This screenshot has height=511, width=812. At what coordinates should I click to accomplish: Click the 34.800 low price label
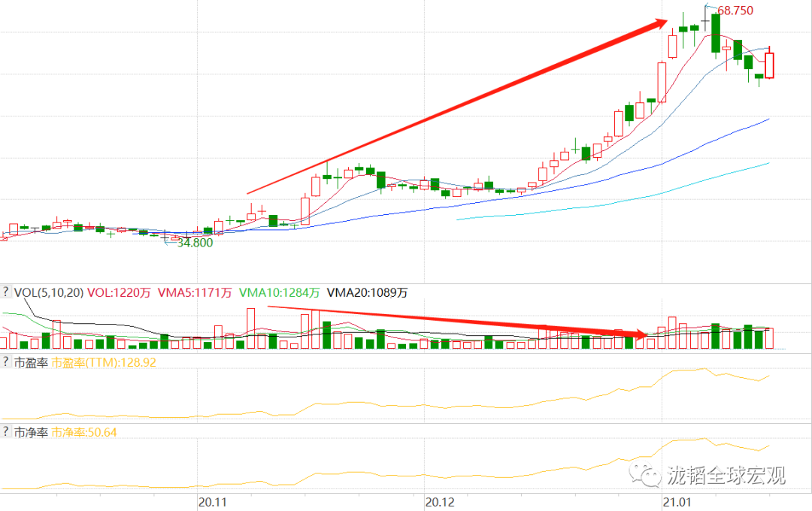195,243
